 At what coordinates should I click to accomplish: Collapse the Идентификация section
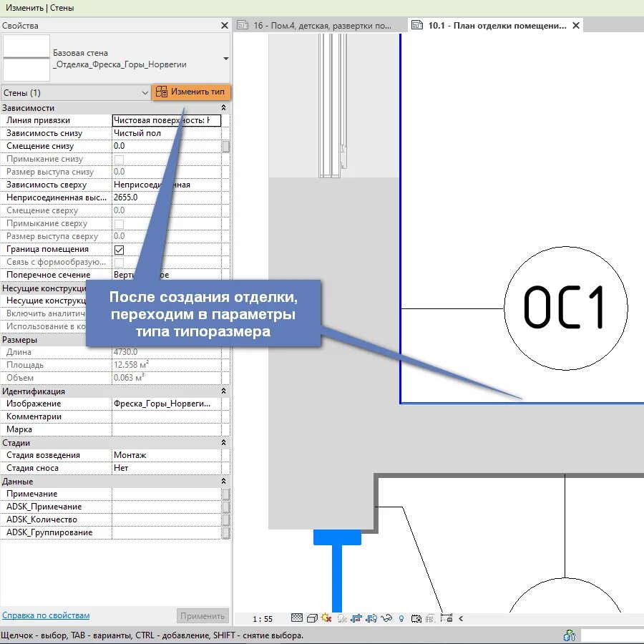click(x=223, y=391)
